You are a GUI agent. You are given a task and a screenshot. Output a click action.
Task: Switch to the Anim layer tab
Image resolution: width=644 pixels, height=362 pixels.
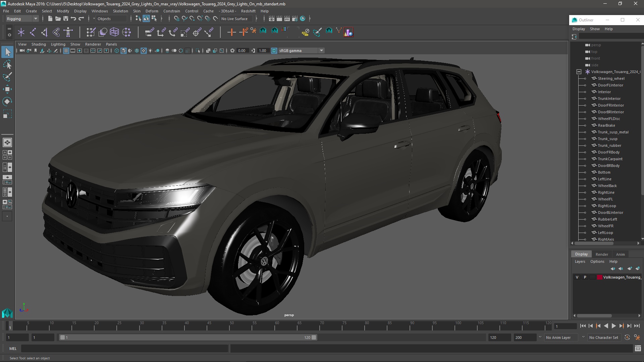(x=620, y=254)
